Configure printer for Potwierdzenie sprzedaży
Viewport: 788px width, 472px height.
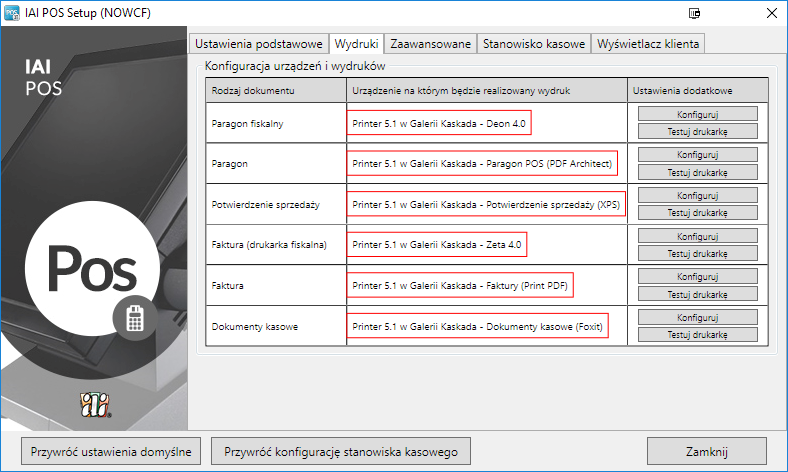[x=698, y=196]
